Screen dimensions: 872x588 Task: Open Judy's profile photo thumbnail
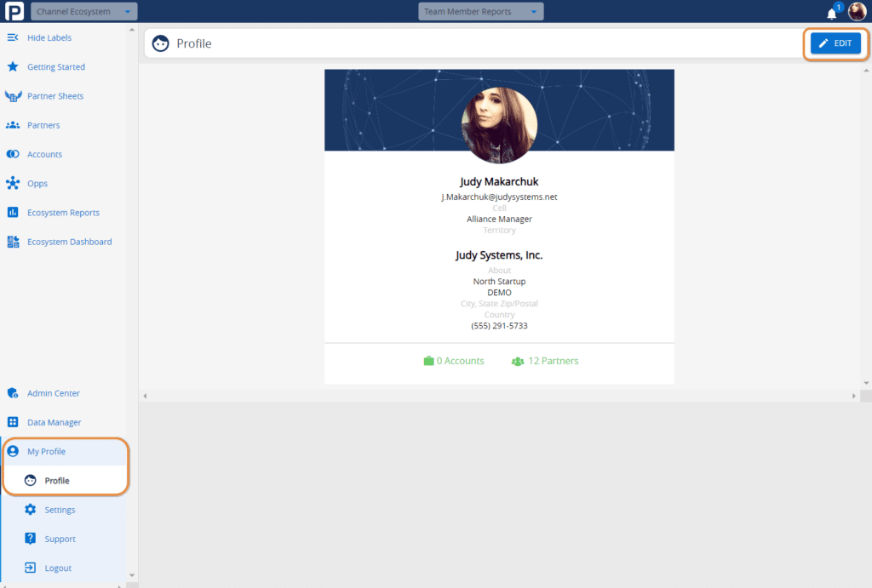(499, 124)
